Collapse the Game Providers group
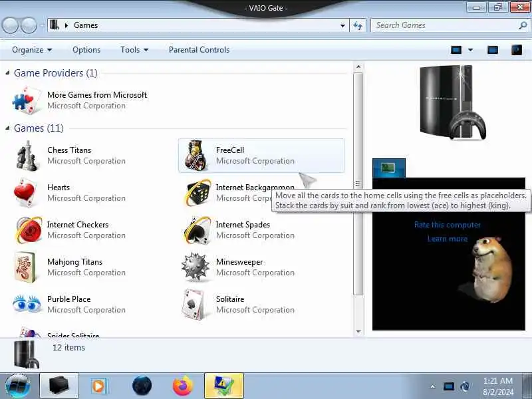This screenshot has width=532, height=399. click(7, 72)
